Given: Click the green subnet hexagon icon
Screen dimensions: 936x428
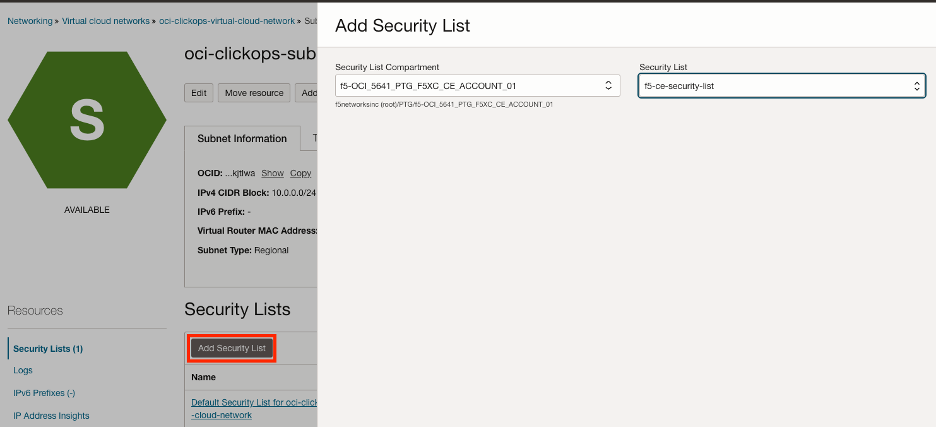Looking at the screenshot, I should point(86,119).
